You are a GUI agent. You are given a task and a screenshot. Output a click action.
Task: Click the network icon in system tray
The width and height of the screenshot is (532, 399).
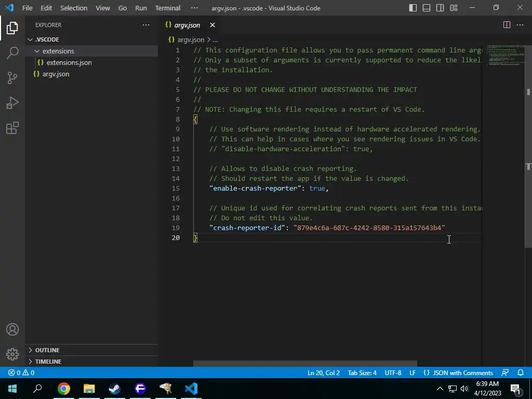pyautogui.click(x=453, y=389)
